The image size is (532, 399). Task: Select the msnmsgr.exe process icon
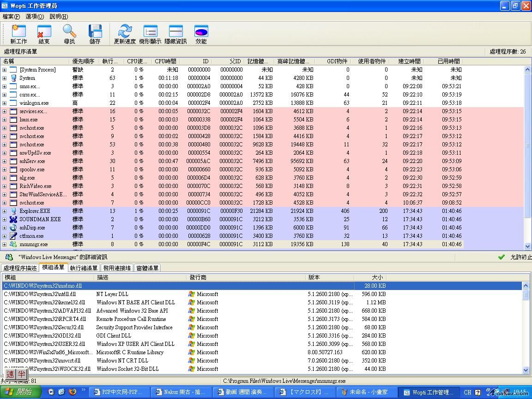tap(13, 244)
